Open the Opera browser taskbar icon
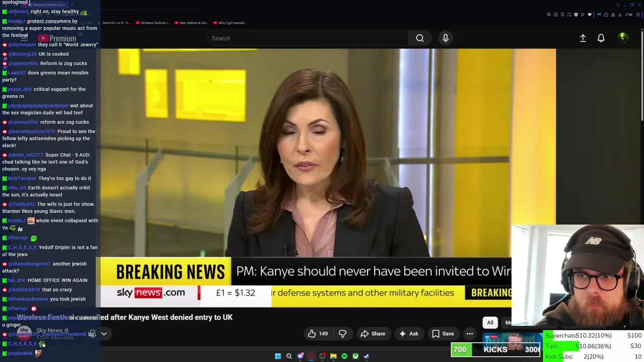The image size is (644, 362). (x=311, y=356)
